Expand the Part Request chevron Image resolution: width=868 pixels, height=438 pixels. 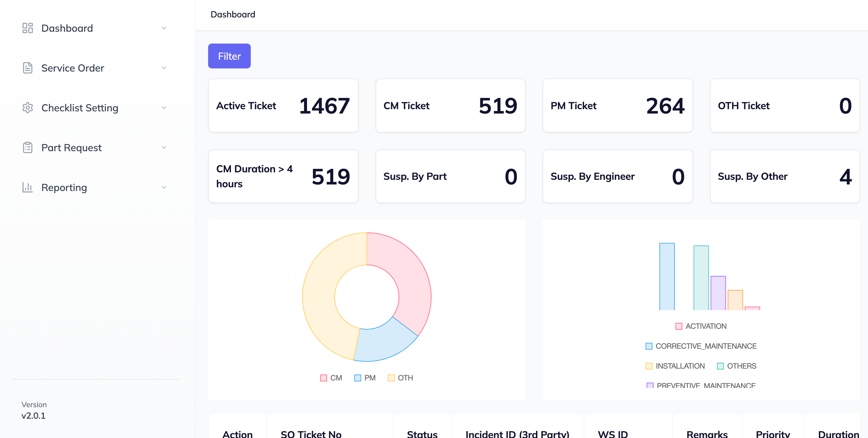point(164,147)
